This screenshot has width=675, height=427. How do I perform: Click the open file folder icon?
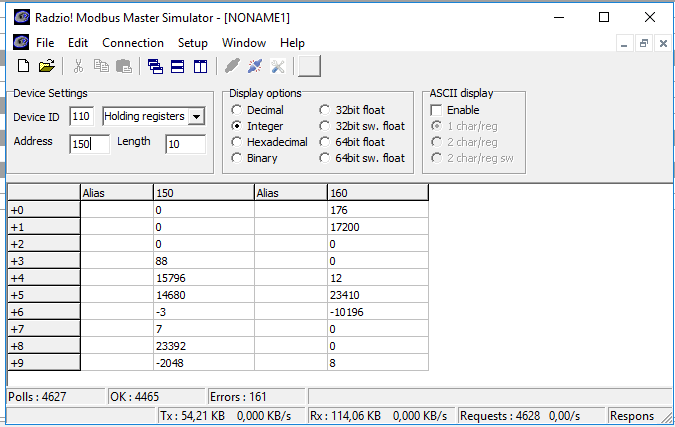coord(46,67)
